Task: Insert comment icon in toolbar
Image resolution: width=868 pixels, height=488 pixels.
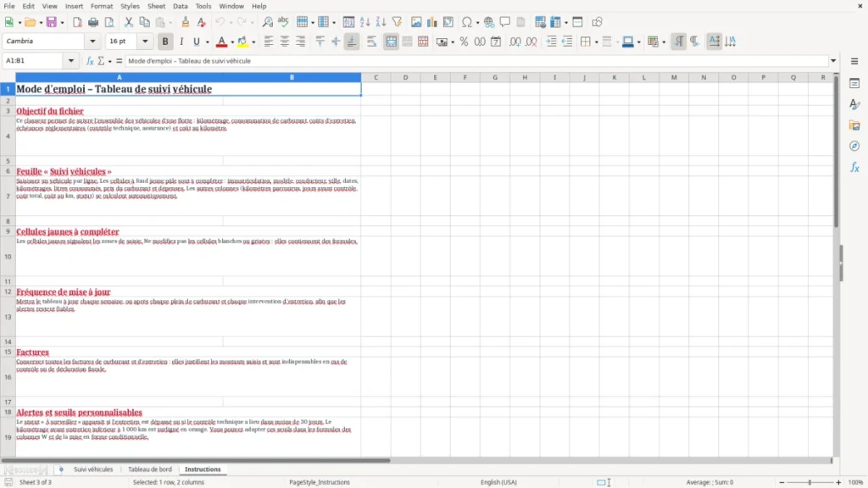Action: (505, 22)
